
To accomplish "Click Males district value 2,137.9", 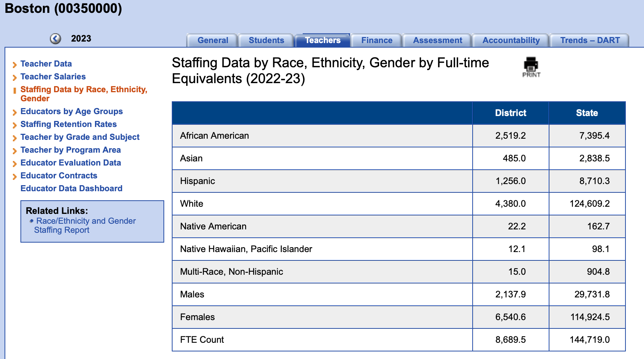I will coord(510,294).
